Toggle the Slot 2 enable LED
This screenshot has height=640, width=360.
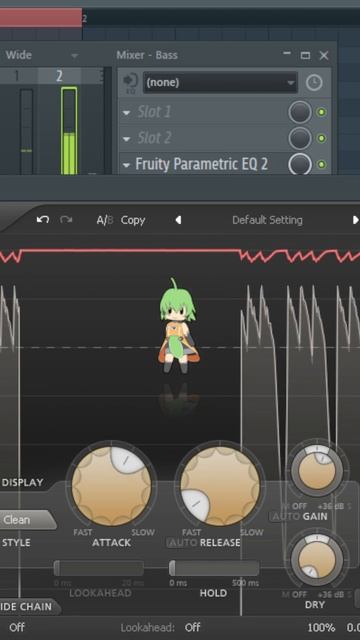[322, 139]
